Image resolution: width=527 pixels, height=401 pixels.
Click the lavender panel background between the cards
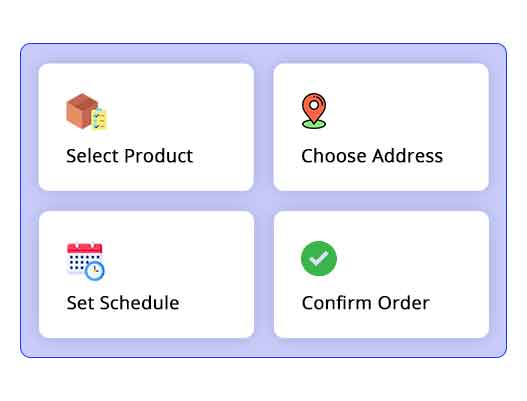(264, 201)
